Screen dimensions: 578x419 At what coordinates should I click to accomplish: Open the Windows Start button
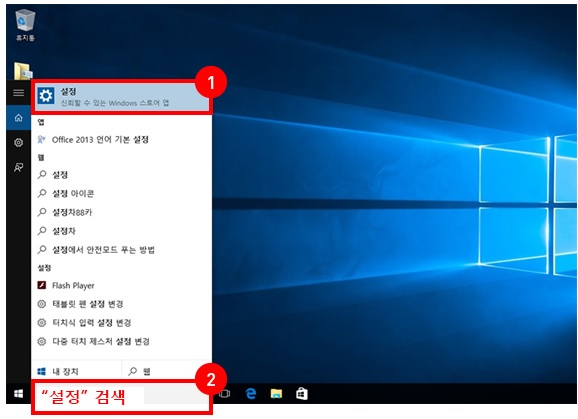point(18,394)
